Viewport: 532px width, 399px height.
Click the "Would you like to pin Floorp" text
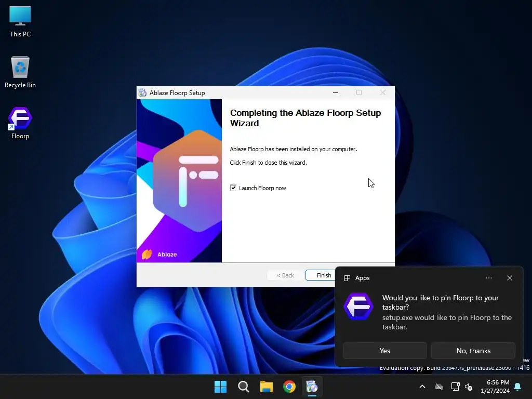pyautogui.click(x=441, y=302)
